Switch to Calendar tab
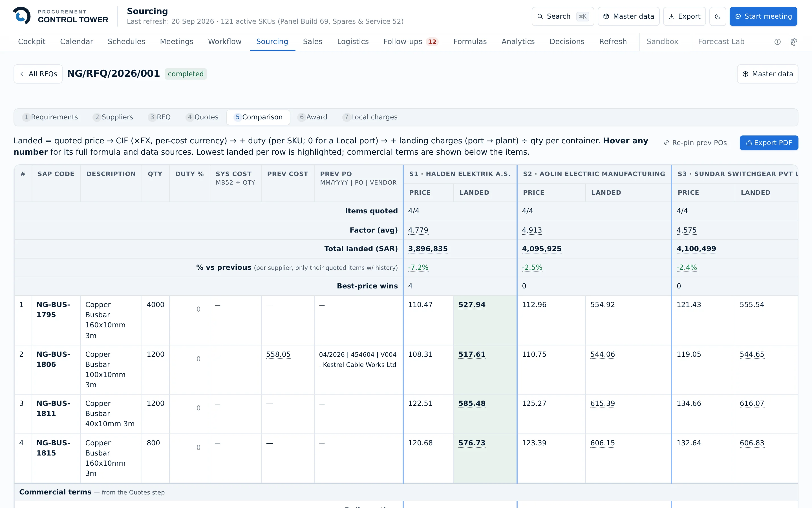The height and width of the screenshot is (508, 812). click(76, 42)
